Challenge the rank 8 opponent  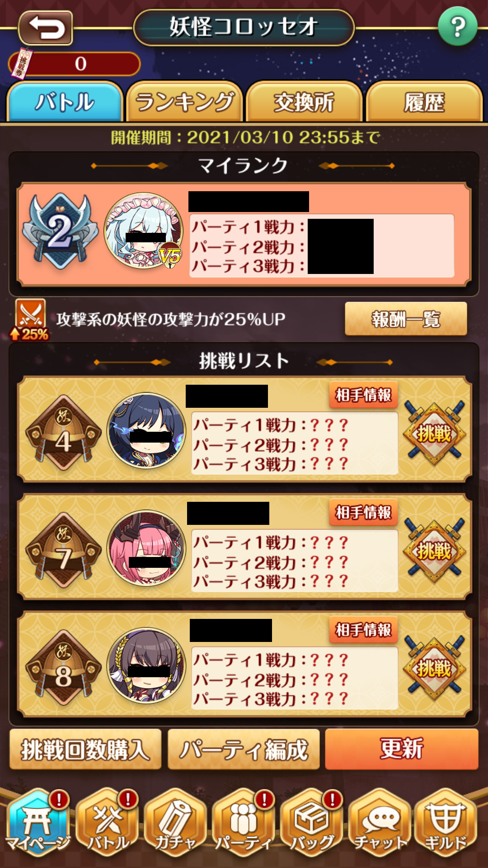coord(434,669)
